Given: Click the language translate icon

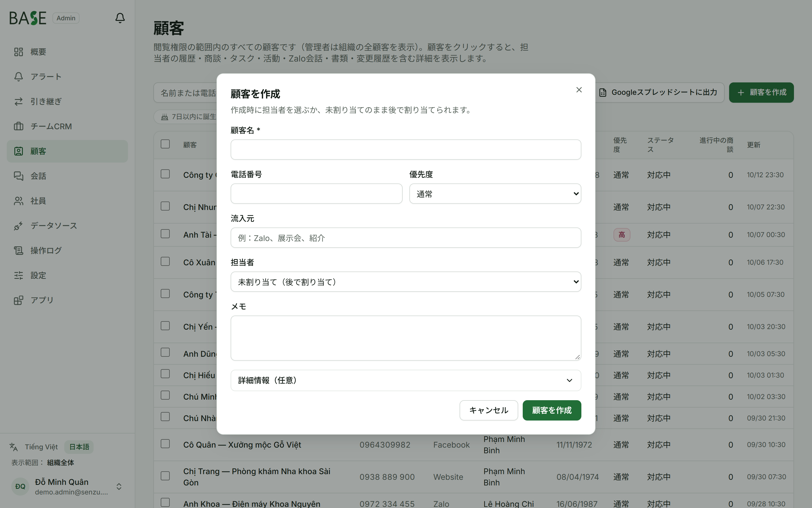Looking at the screenshot, I should point(14,447).
